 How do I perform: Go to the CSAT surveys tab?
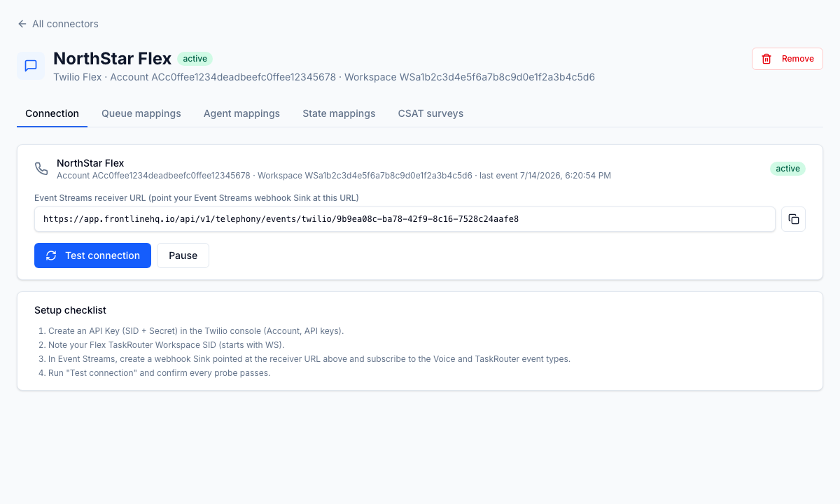[430, 113]
